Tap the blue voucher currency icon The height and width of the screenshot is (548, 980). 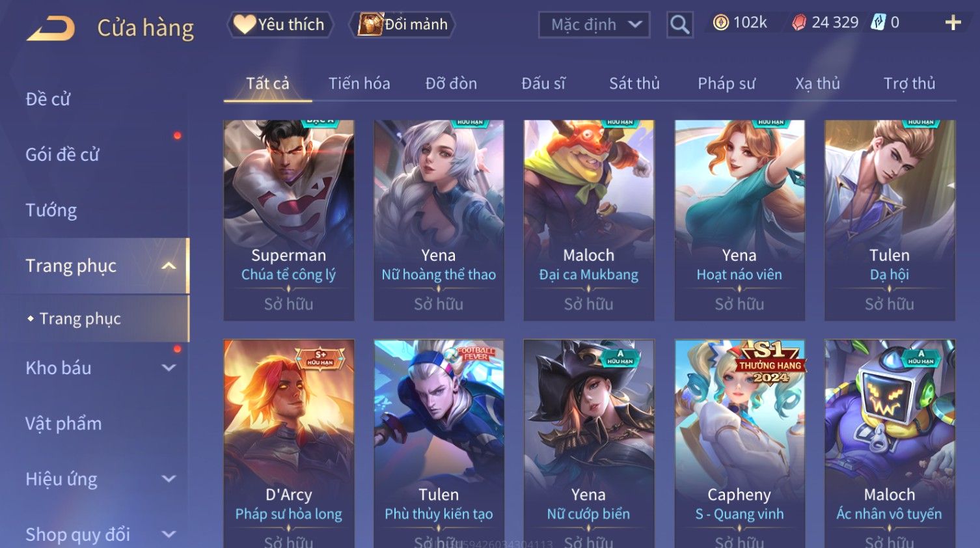pos(878,23)
